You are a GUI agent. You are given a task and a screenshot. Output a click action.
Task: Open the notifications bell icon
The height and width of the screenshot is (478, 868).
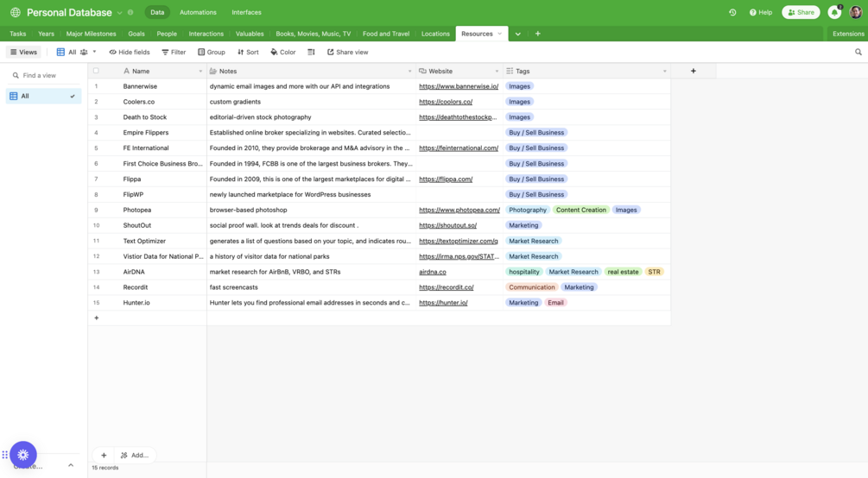834,12
